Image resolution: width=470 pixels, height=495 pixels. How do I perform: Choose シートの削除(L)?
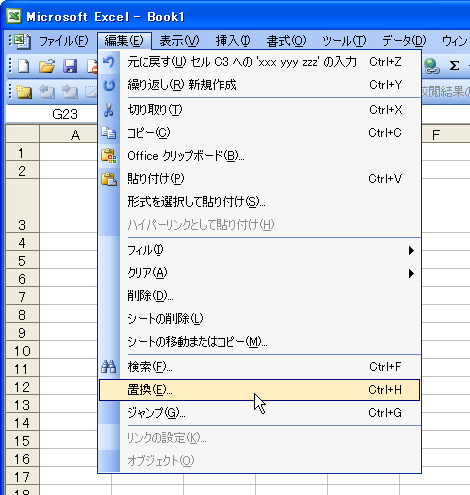[x=260, y=319]
